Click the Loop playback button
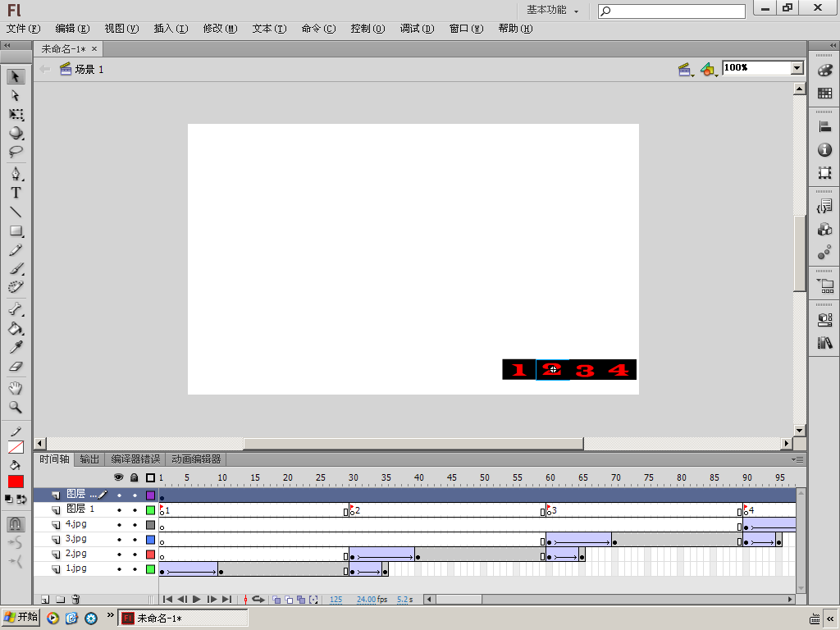This screenshot has width=840, height=630. [x=258, y=600]
